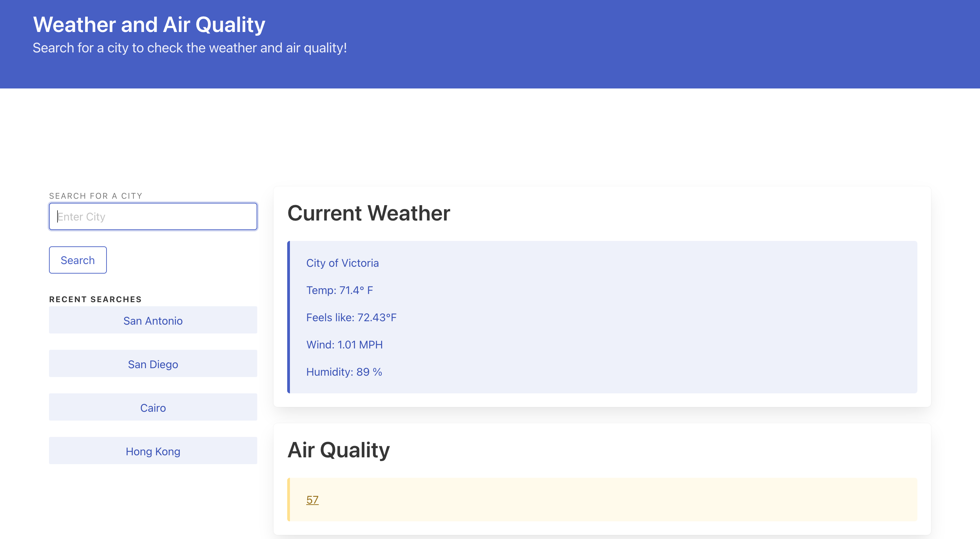Click inside the Enter City input field
This screenshot has width=980, height=539.
[152, 216]
